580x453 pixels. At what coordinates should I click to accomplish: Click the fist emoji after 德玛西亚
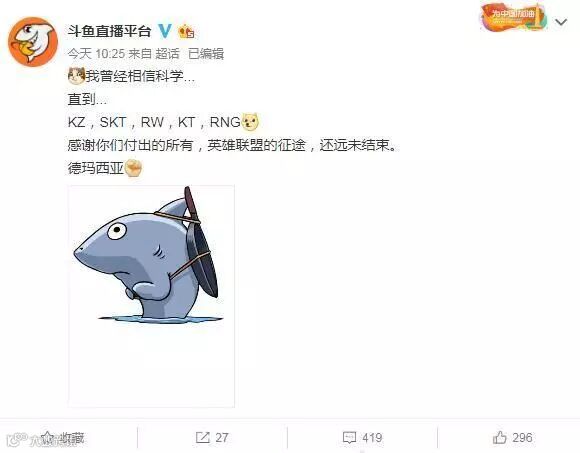[133, 168]
